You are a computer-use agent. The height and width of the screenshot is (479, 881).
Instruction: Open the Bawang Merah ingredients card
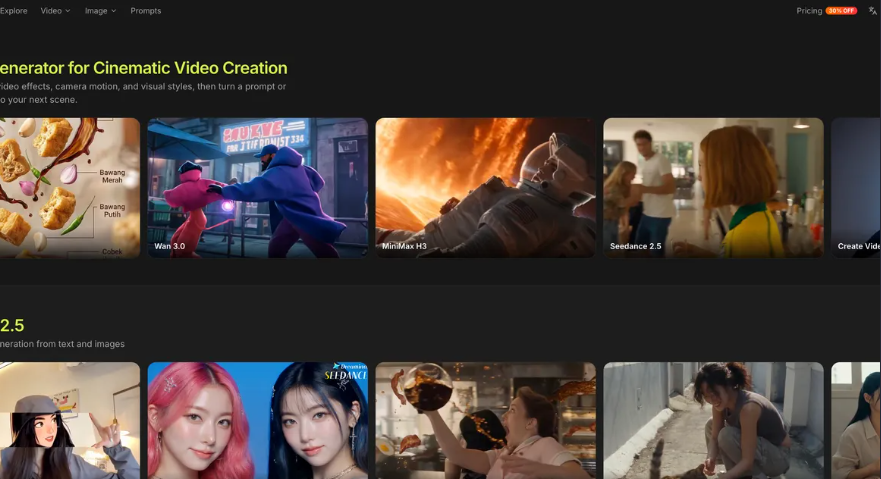tap(70, 188)
